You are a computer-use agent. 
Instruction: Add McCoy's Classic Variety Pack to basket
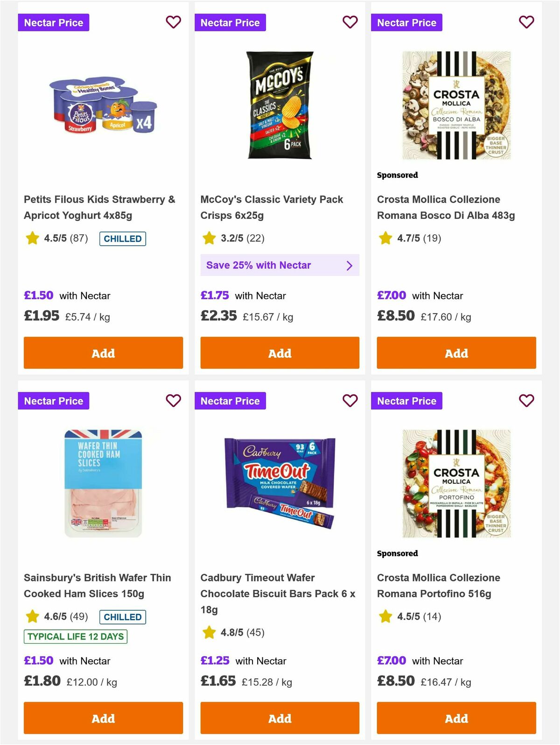point(280,353)
